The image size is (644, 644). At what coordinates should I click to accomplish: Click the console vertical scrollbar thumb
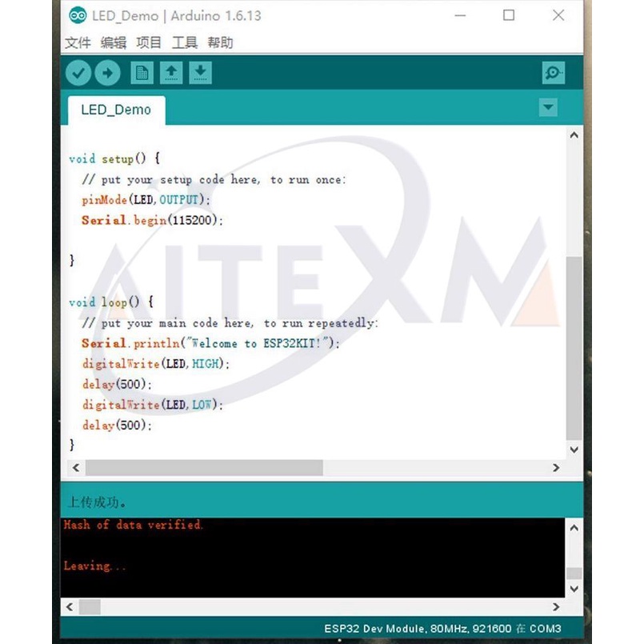tap(574, 573)
